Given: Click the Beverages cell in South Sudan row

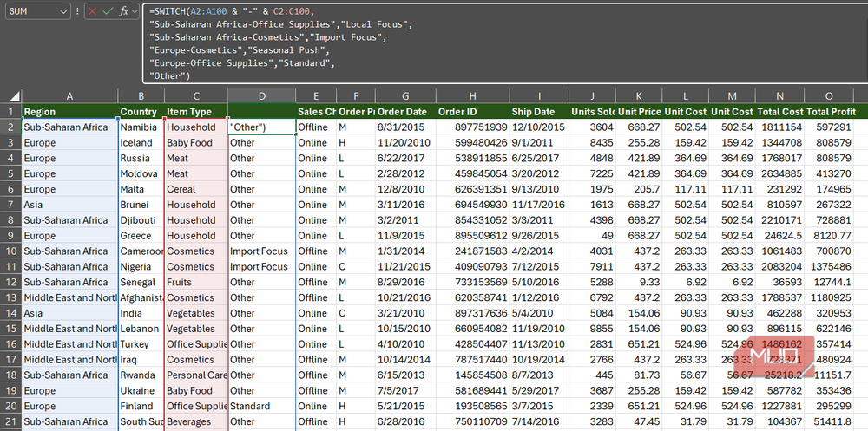Looking at the screenshot, I should (x=196, y=421).
